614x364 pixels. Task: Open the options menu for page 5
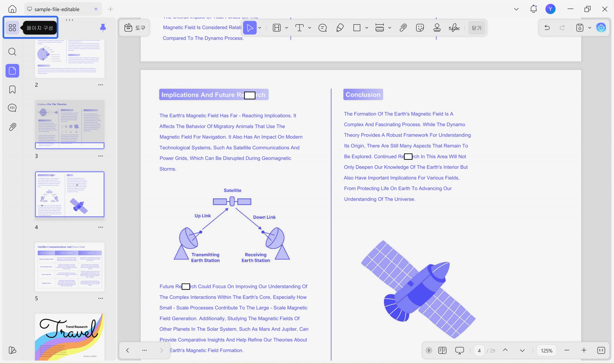click(x=100, y=299)
